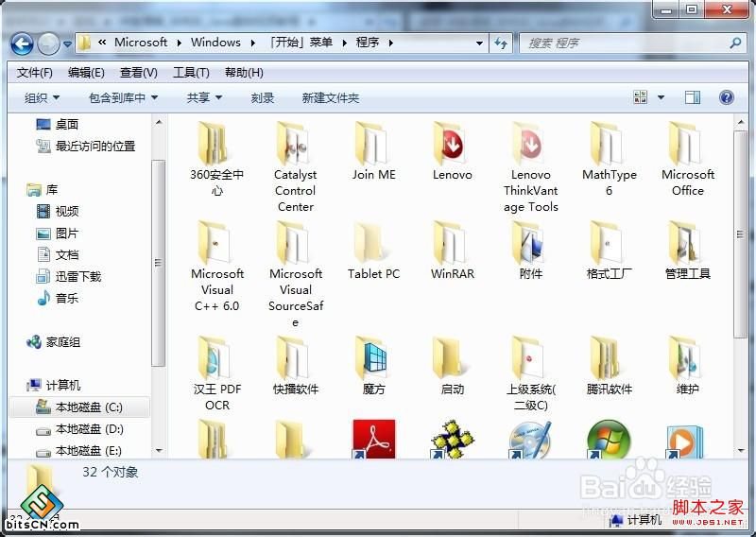Expand the address bar history dropdown
Image resolution: width=756 pixels, height=537 pixels.
479,43
